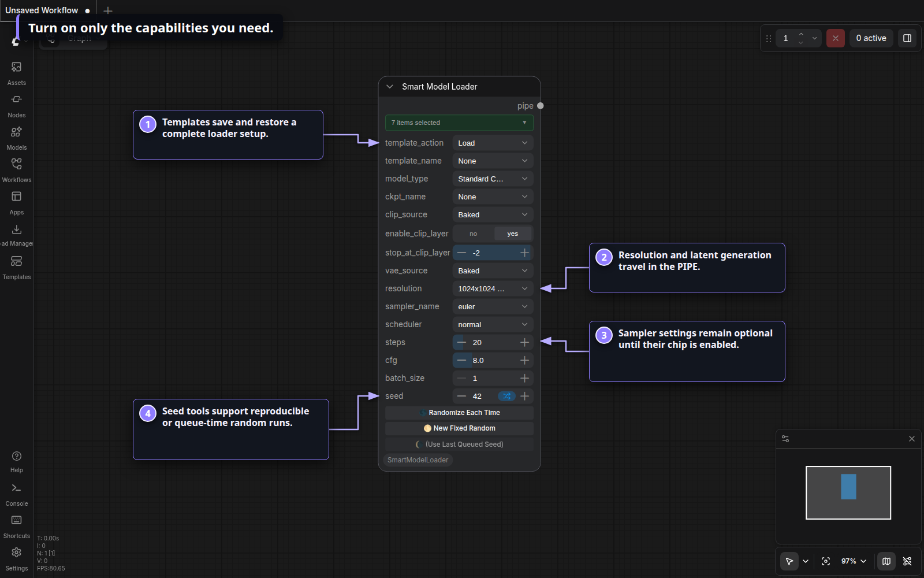Open the clip_source dropdown
Viewport: 924px width, 578px height.
(x=493, y=214)
